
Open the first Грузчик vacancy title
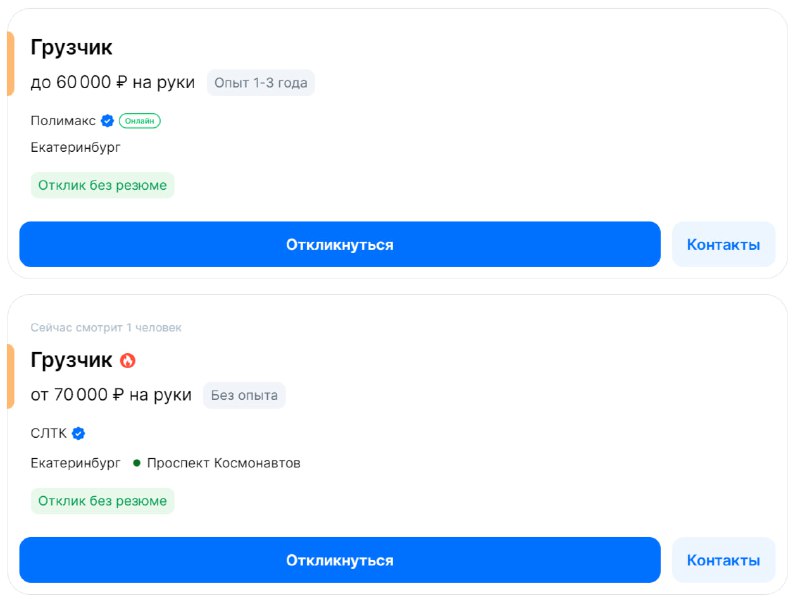tap(71, 47)
